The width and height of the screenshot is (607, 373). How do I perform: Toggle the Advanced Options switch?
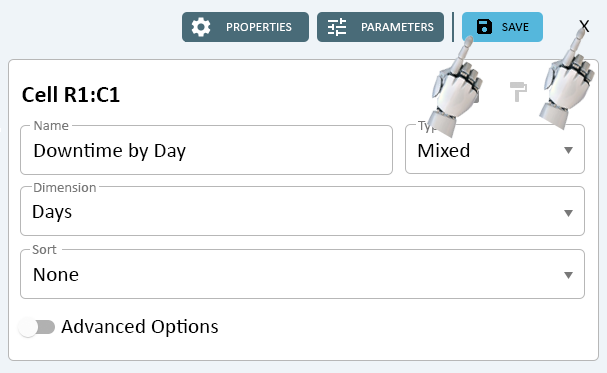point(37,327)
